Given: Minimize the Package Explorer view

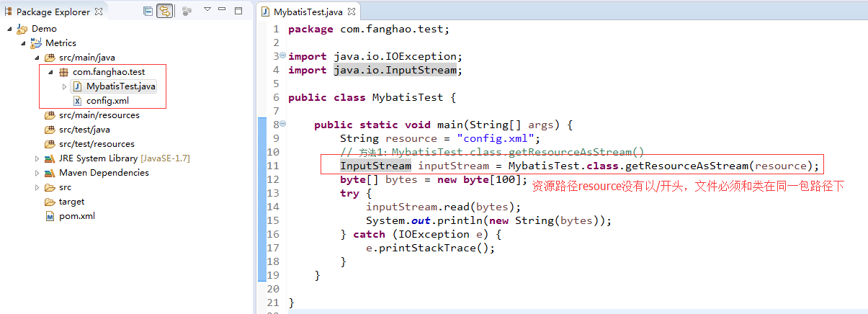Looking at the screenshot, I should 223,10.
